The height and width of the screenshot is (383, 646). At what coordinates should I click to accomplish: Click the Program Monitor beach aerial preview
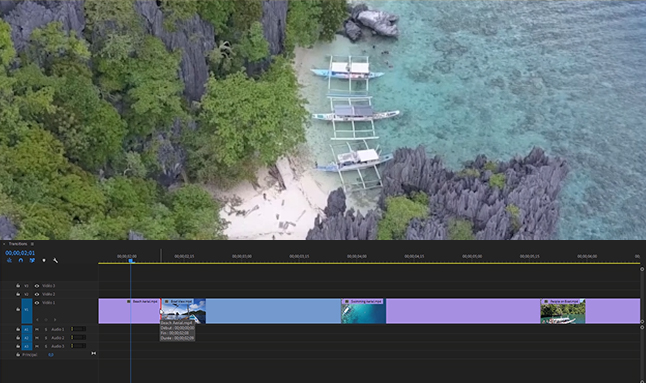pyautogui.click(x=323, y=120)
